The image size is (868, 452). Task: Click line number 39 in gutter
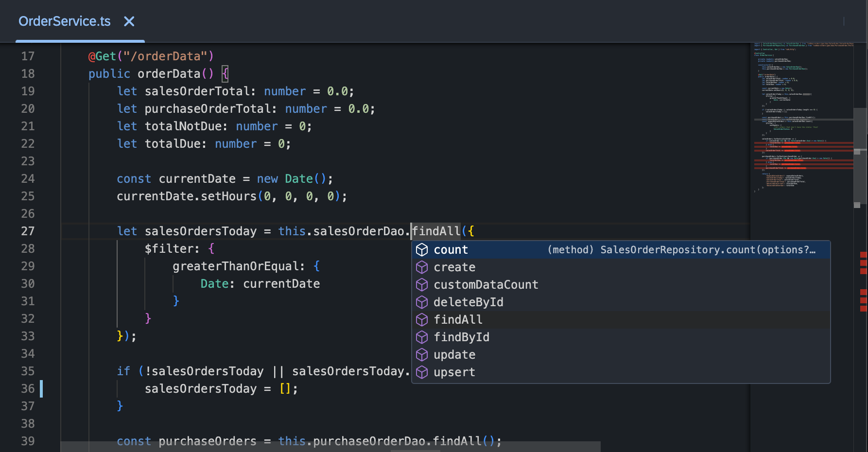pyautogui.click(x=28, y=441)
